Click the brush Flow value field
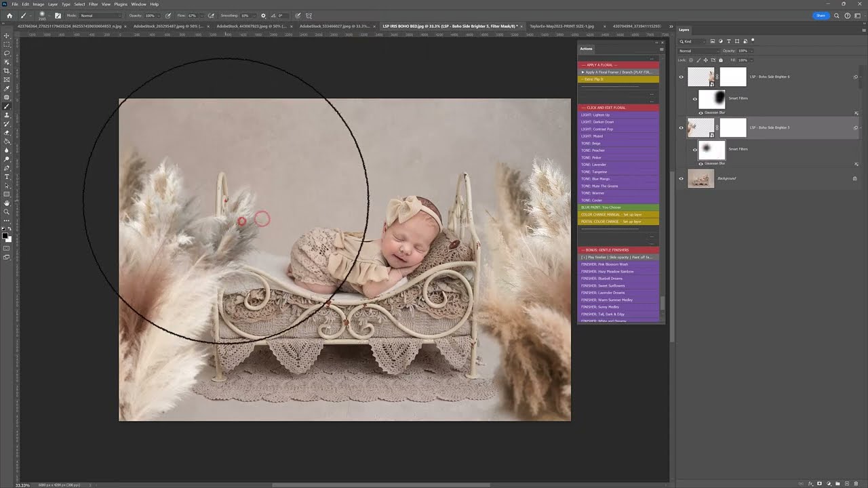 [x=192, y=16]
